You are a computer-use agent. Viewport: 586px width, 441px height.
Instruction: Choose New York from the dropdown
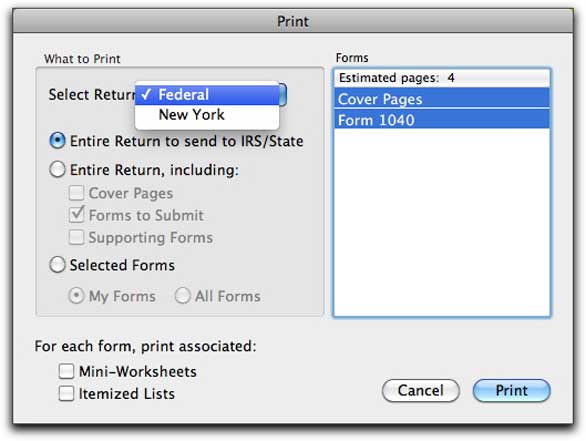(x=207, y=115)
